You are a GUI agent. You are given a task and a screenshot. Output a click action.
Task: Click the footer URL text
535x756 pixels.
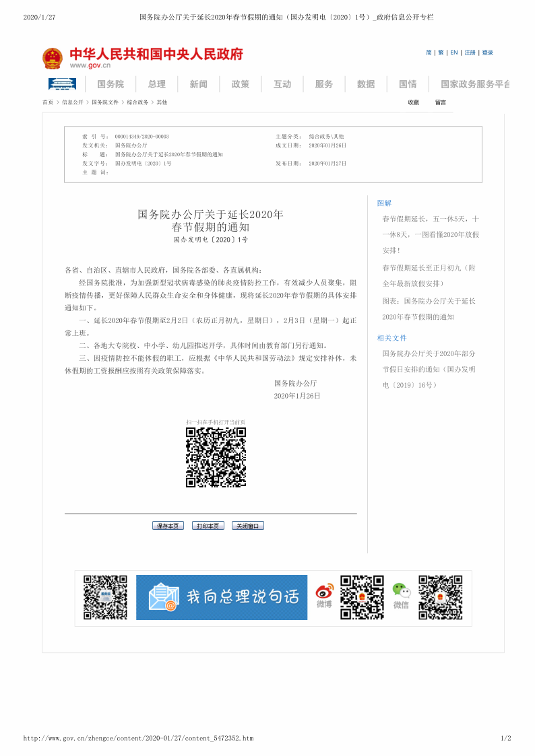point(138,738)
